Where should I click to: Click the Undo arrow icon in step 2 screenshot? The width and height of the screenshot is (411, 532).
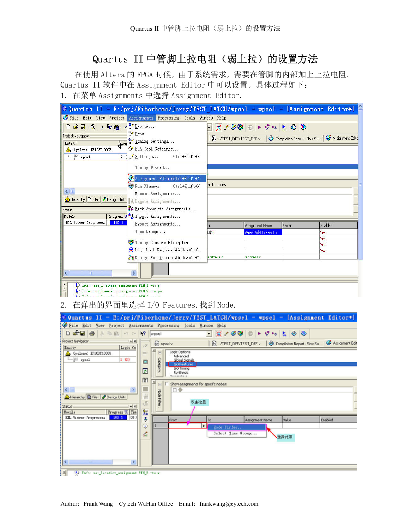coord(126,333)
